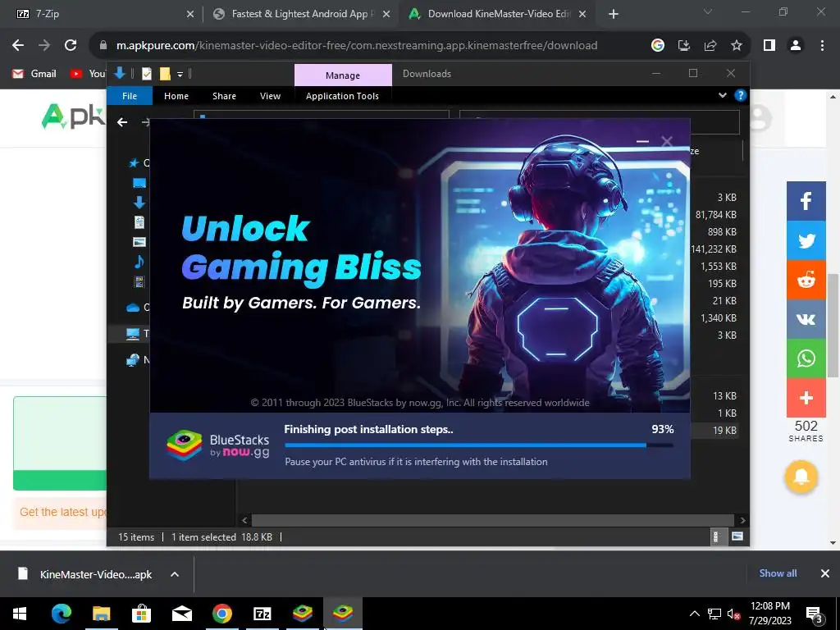Show hidden system tray icons

click(x=694, y=614)
